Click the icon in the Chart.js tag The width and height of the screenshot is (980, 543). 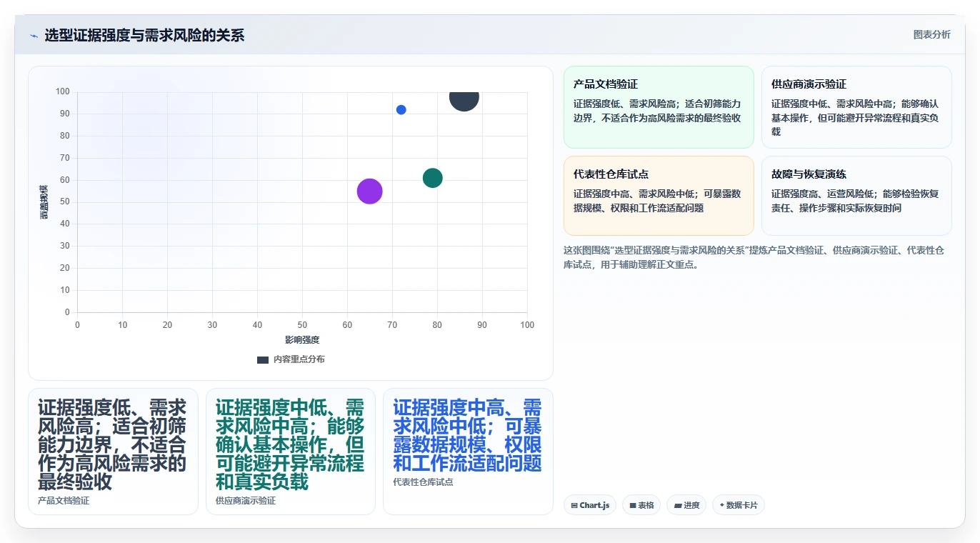pyautogui.click(x=574, y=505)
